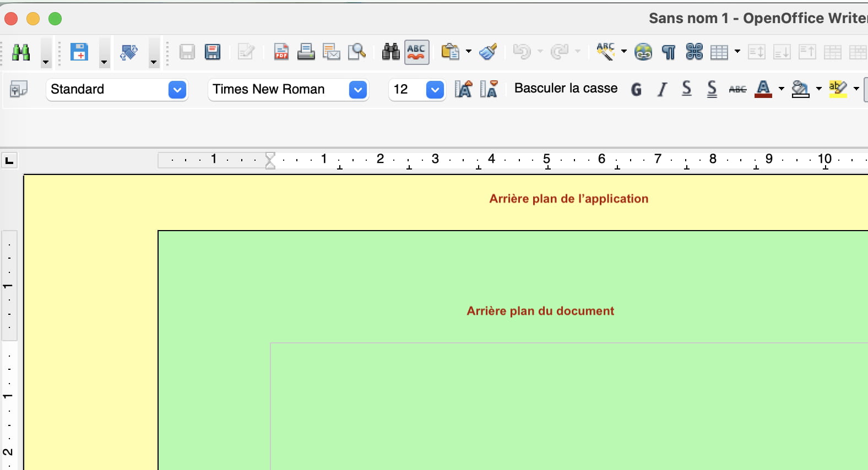Toggle nonprinting characters pilcrow icon

[669, 52]
